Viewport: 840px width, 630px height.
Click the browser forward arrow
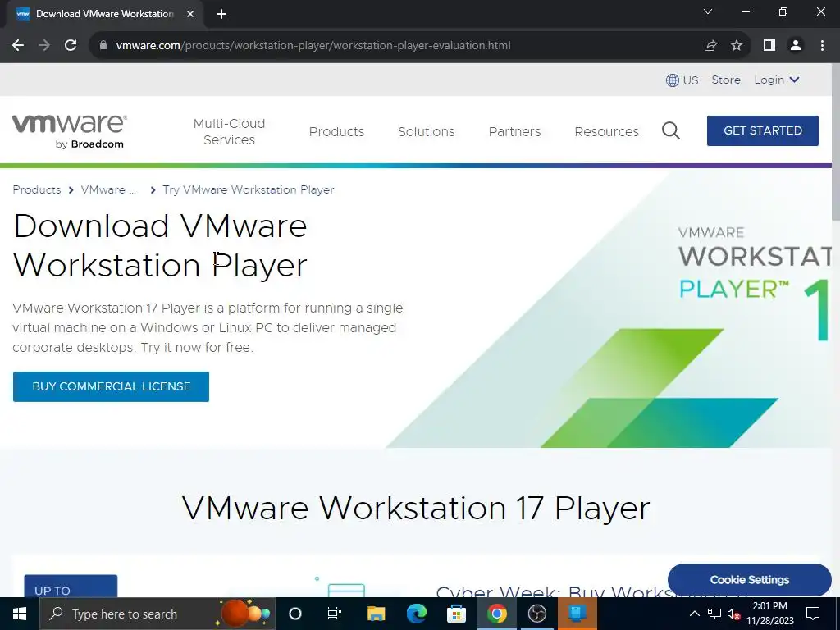44,46
